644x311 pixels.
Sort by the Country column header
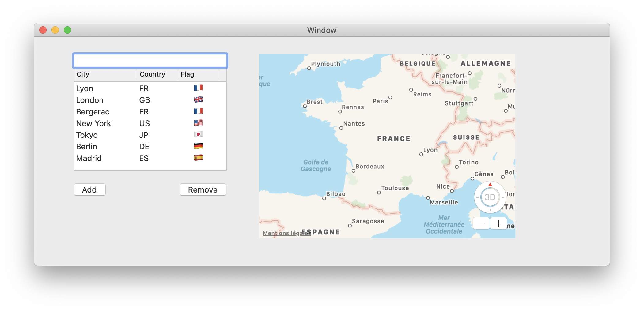(x=157, y=74)
